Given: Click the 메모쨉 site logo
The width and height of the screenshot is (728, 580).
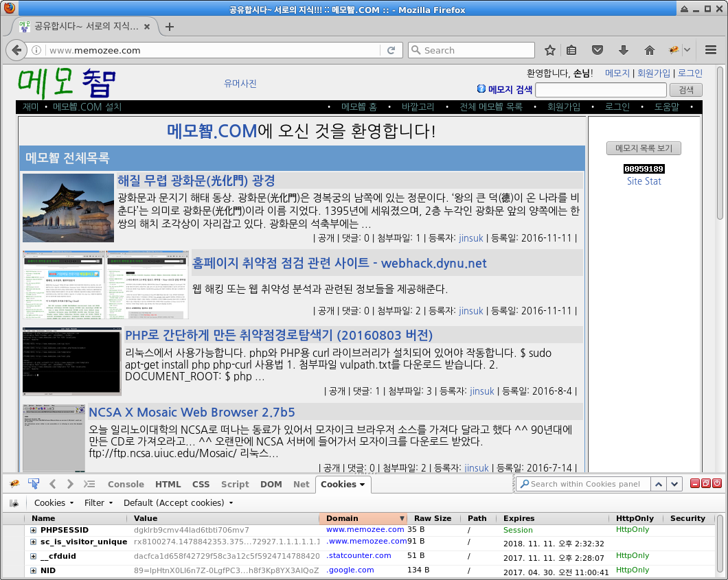Looking at the screenshot, I should pyautogui.click(x=67, y=84).
